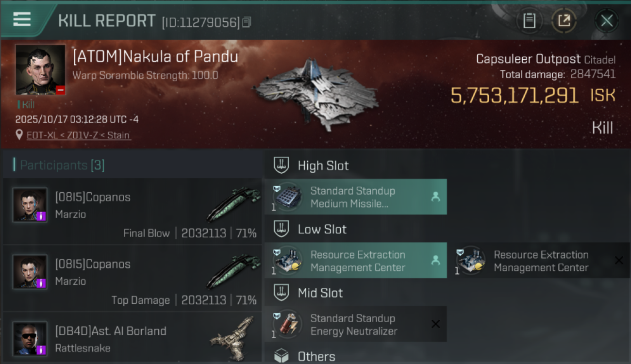Click the Top Damage Copanos portrait
631x364 pixels.
pyautogui.click(x=30, y=272)
